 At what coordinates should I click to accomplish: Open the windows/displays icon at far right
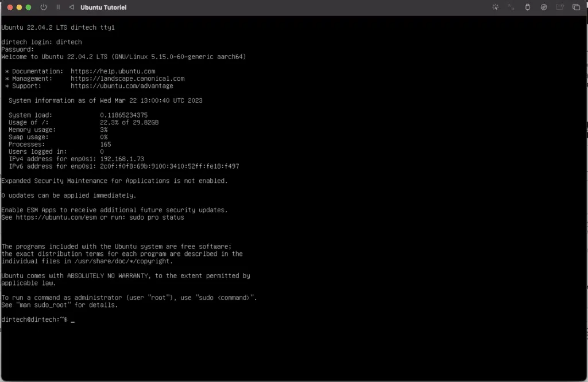point(576,7)
